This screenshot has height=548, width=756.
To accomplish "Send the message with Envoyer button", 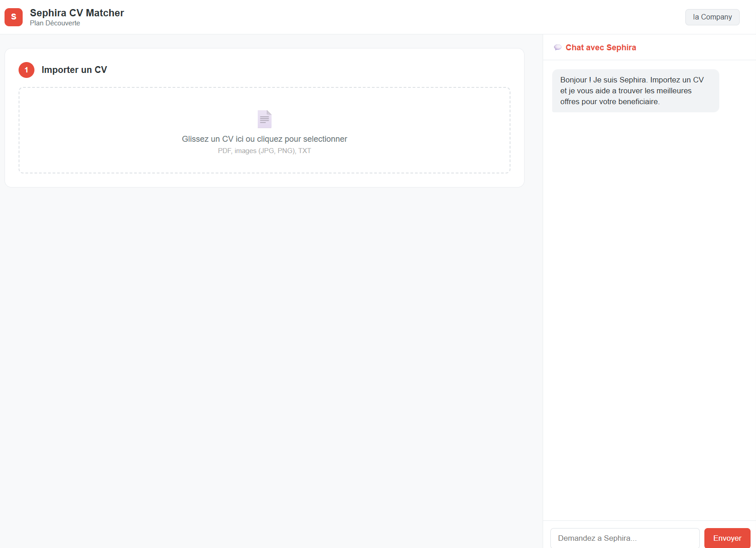I will click(x=727, y=538).
